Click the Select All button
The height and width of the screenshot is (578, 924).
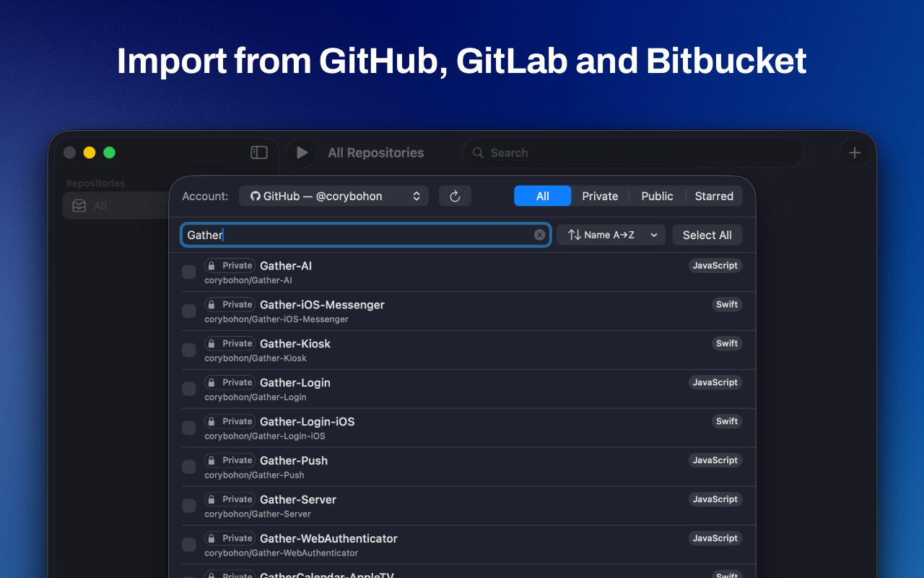707,235
